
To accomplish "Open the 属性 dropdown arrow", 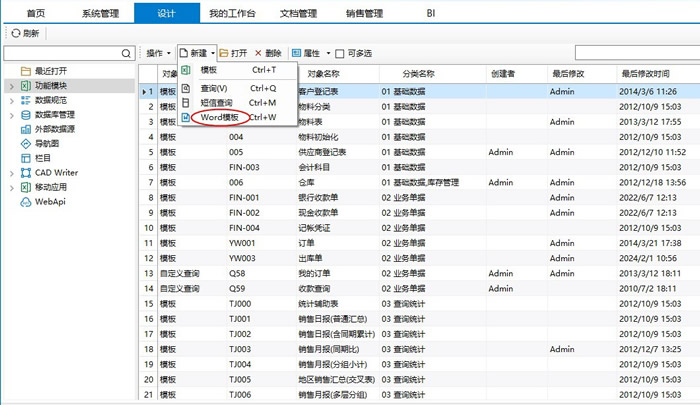I will pyautogui.click(x=328, y=53).
